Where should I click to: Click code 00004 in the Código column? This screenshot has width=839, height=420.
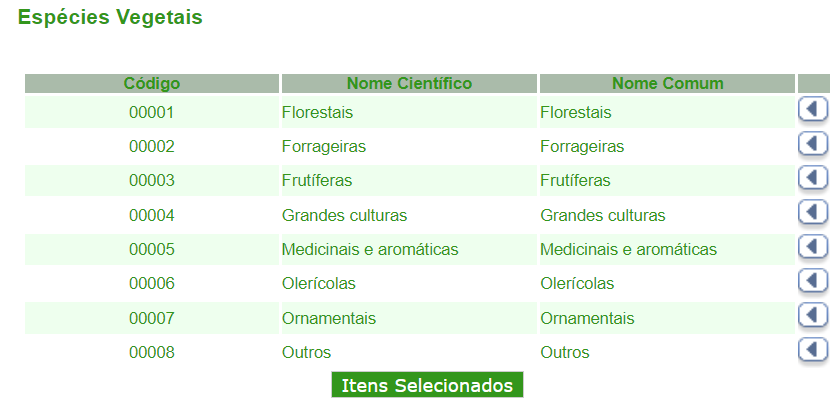(152, 215)
